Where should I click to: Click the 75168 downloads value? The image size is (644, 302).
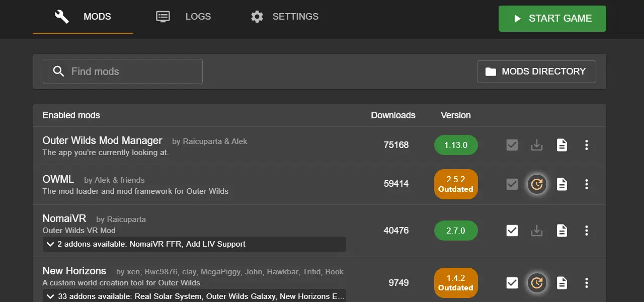[x=396, y=145]
